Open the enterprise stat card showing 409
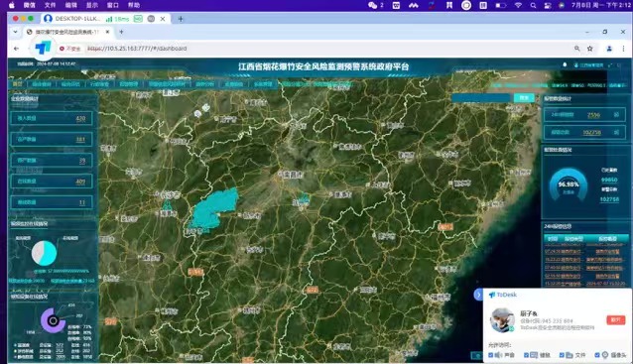The height and width of the screenshot is (364, 633). 52,182
